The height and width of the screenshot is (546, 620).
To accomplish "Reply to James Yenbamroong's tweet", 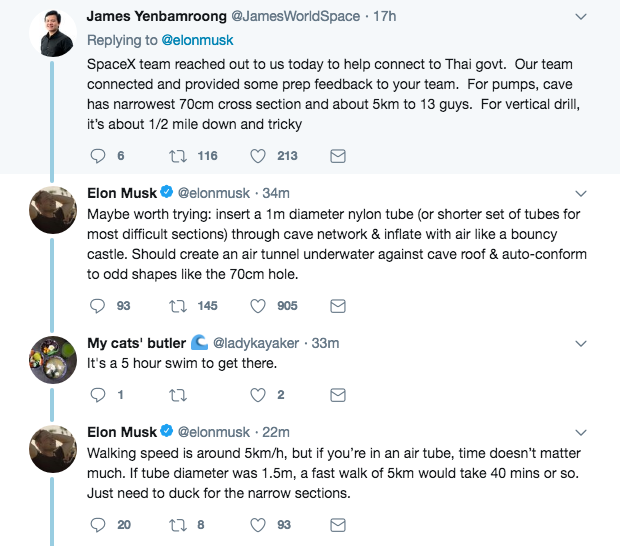I will click(97, 155).
